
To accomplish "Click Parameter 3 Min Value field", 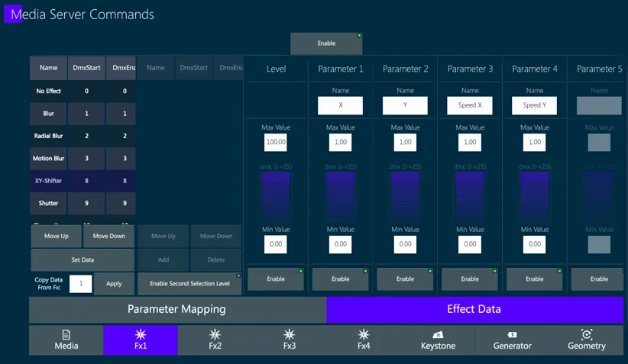I will pos(470,244).
